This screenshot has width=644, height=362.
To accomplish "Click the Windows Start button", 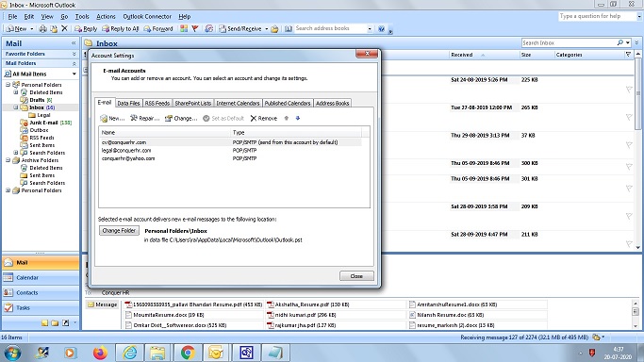I will 12,353.
